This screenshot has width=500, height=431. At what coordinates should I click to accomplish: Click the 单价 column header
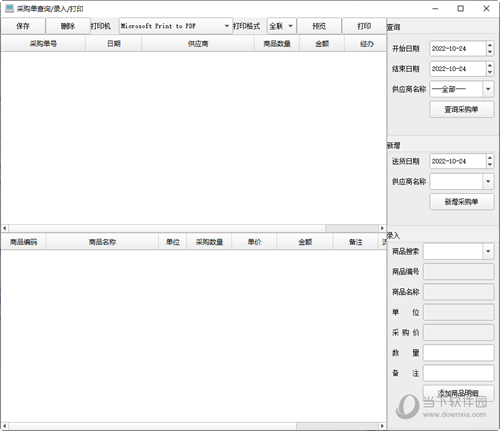[x=254, y=242]
